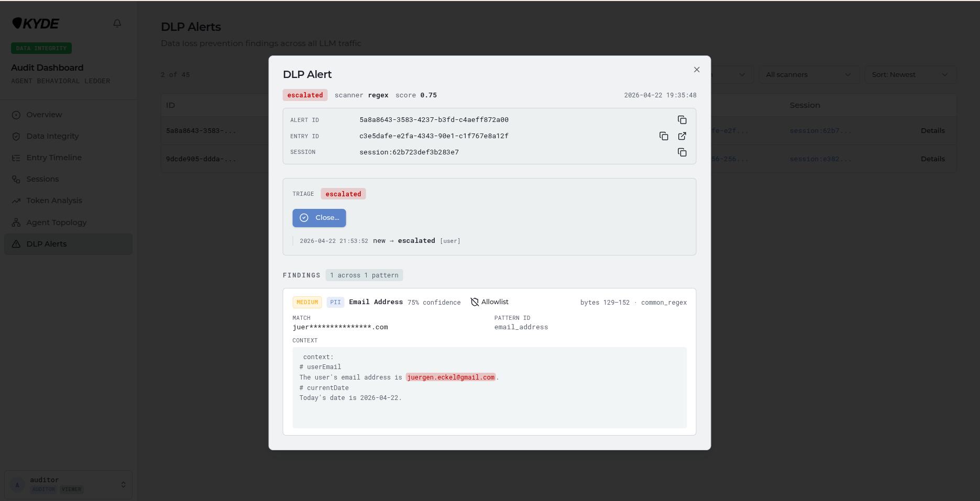
Task: Click the entry ID c3e5dafe text
Action: coord(434,136)
